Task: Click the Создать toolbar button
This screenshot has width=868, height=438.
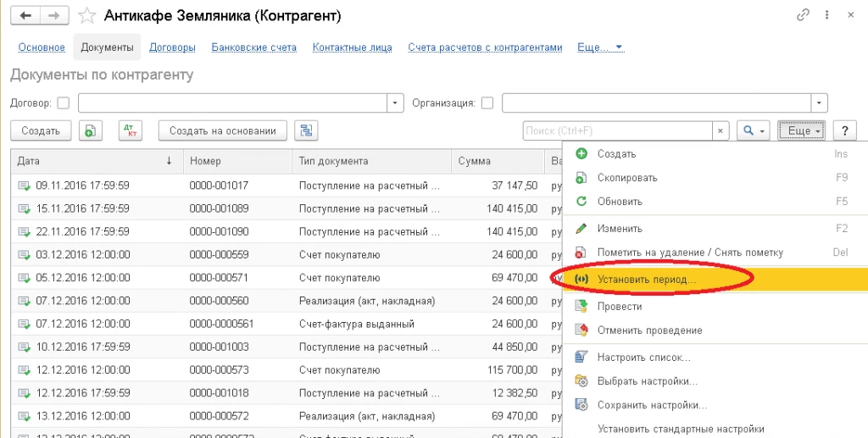Action: pos(41,131)
